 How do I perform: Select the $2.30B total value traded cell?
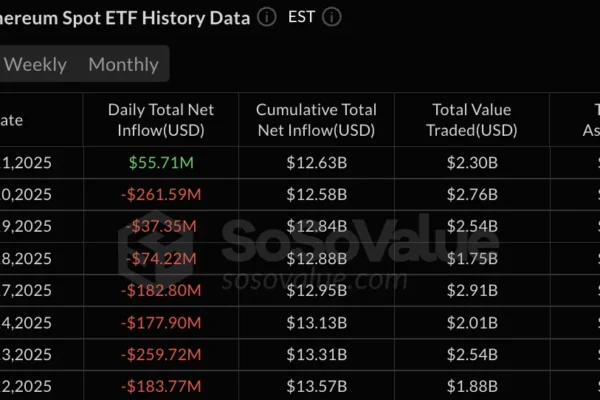(x=472, y=162)
